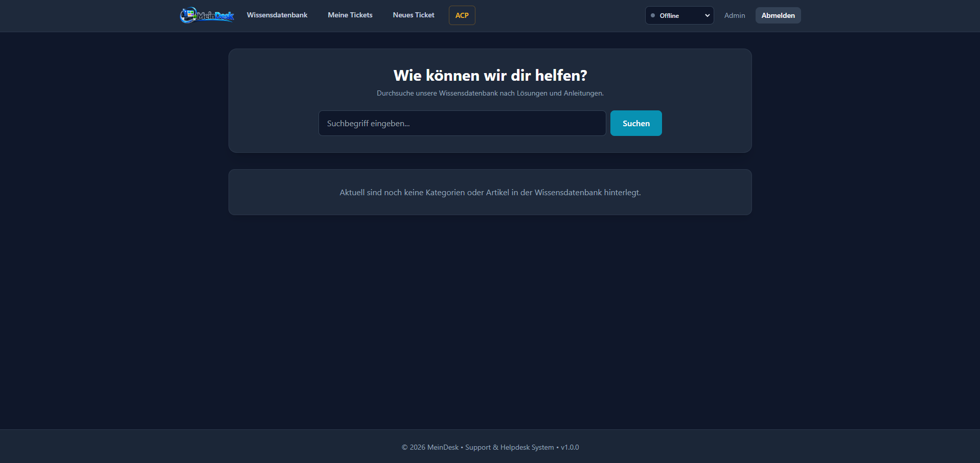This screenshot has width=980, height=463.
Task: Open the ACP admin panel
Action: 462,15
